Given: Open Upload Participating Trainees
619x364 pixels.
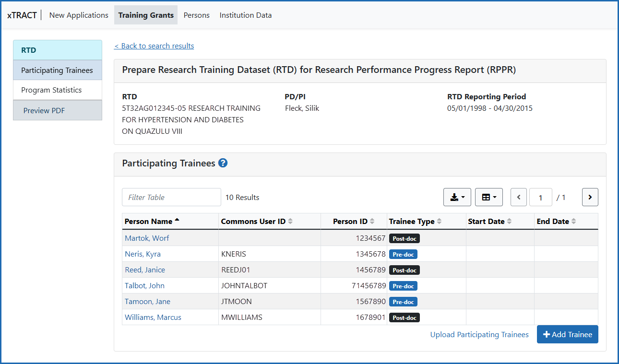Looking at the screenshot, I should (x=479, y=334).
